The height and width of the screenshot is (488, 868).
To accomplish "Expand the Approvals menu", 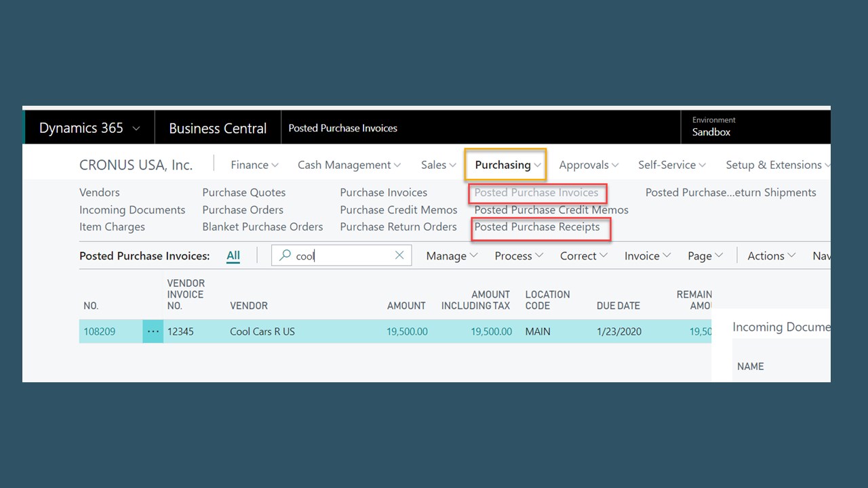I will point(589,165).
